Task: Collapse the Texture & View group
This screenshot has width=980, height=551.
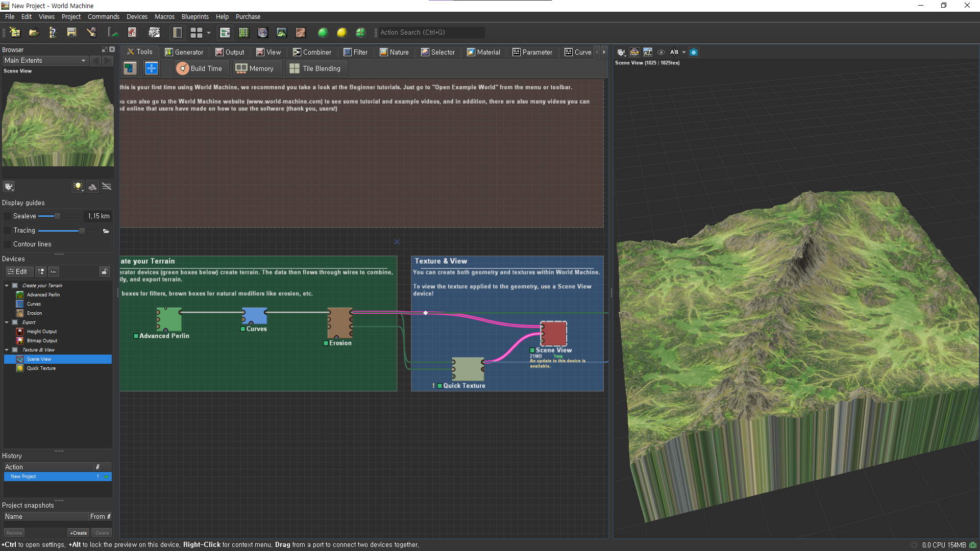Action: click(x=7, y=350)
